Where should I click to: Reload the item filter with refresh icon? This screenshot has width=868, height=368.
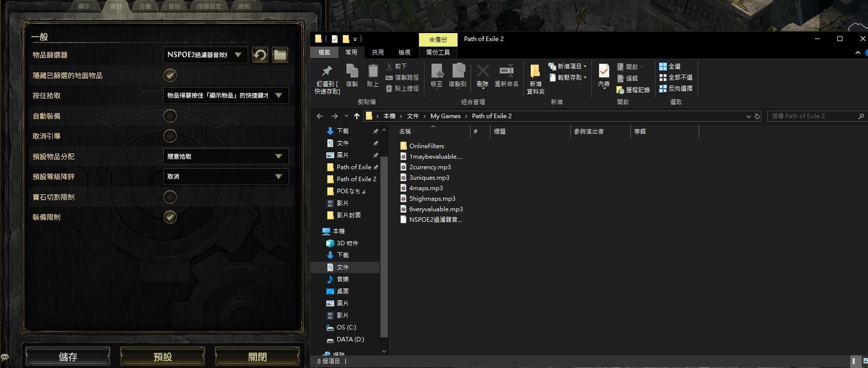tap(260, 55)
